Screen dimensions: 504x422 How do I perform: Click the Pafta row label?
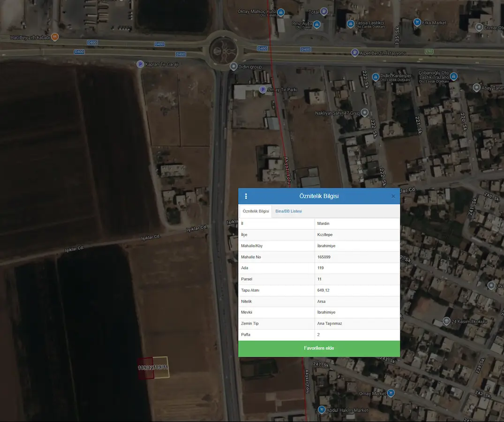click(x=246, y=335)
